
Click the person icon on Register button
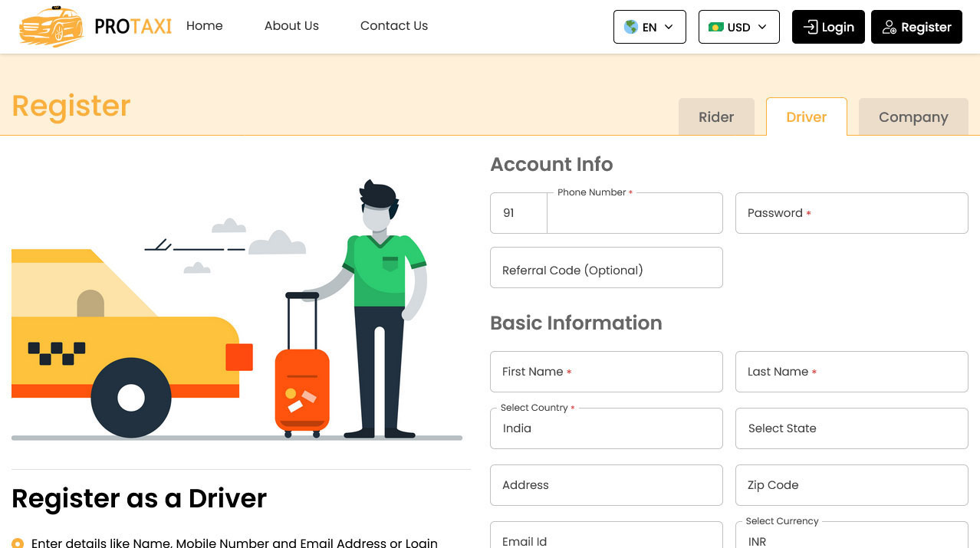[890, 27]
